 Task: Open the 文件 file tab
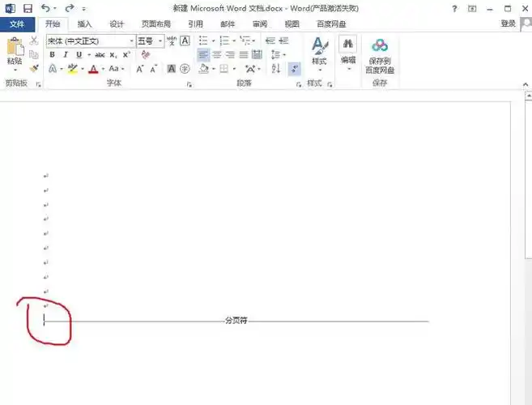coord(17,24)
